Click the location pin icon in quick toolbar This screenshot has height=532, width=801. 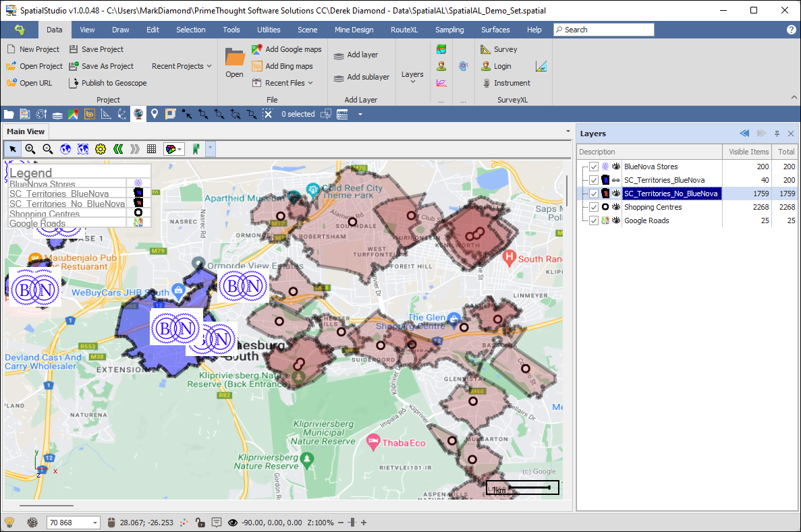[x=155, y=114]
